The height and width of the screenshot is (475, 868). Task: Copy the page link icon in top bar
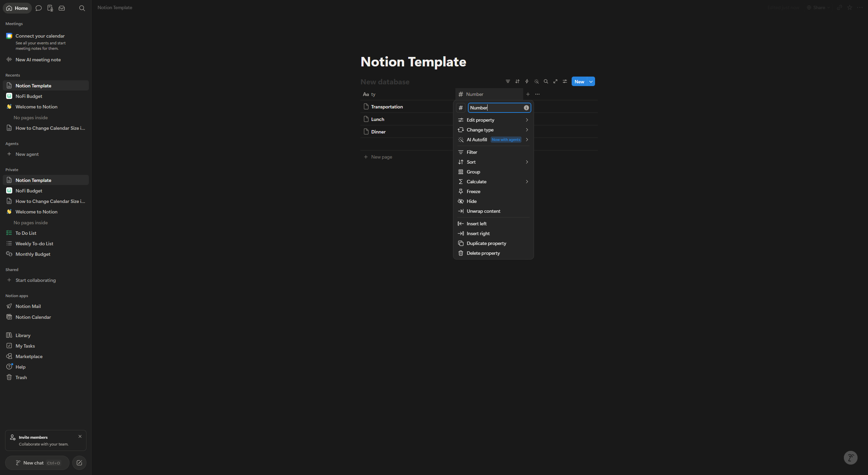pyautogui.click(x=839, y=7)
